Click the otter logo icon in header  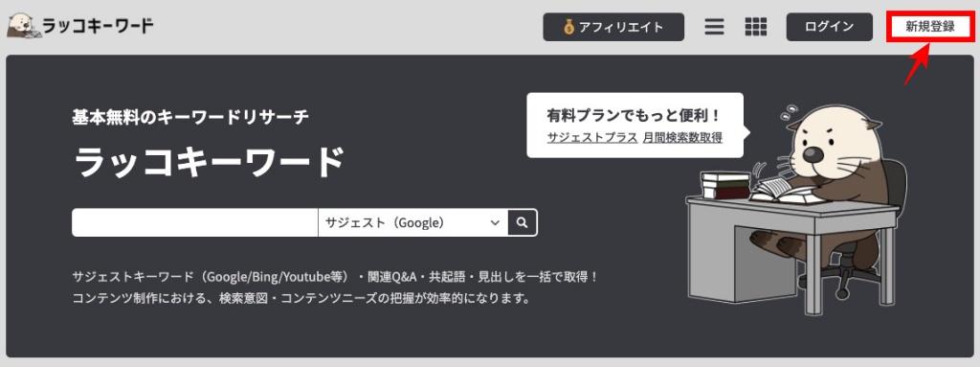tap(24, 26)
